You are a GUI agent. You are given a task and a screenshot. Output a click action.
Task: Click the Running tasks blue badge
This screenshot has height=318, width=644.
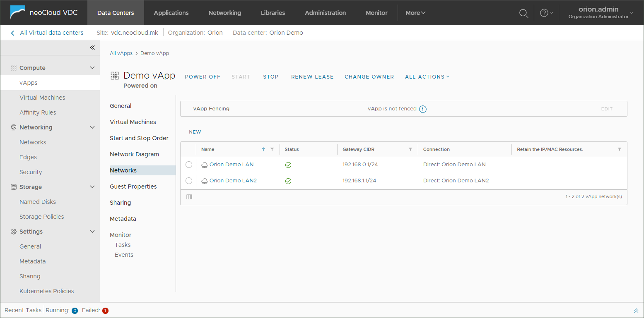[75, 311]
